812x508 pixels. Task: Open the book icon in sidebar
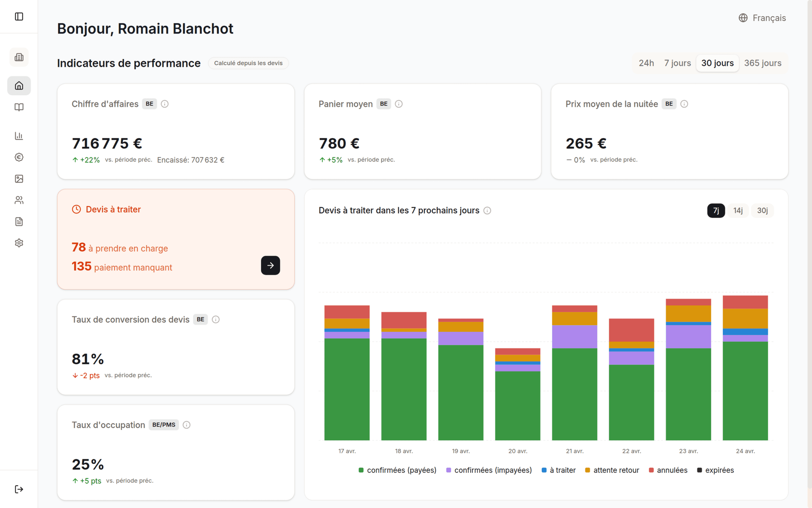(x=19, y=107)
